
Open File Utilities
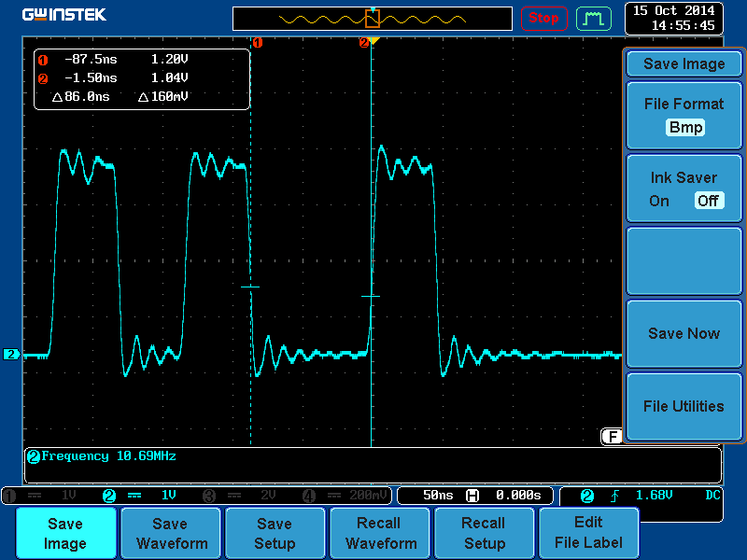[x=684, y=406]
